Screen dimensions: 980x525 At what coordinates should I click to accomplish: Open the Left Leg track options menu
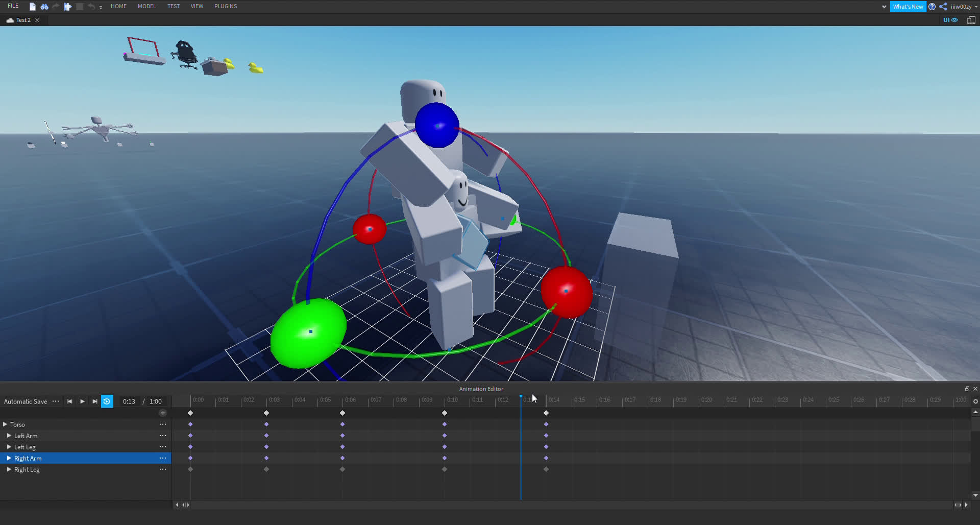[163, 447]
